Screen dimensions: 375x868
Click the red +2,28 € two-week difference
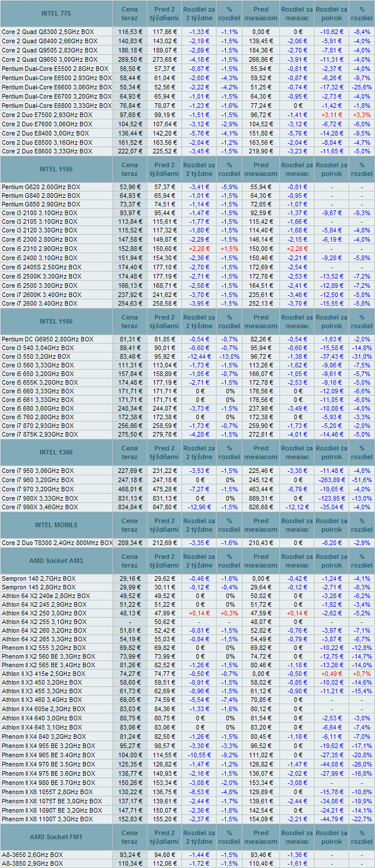click(x=200, y=249)
